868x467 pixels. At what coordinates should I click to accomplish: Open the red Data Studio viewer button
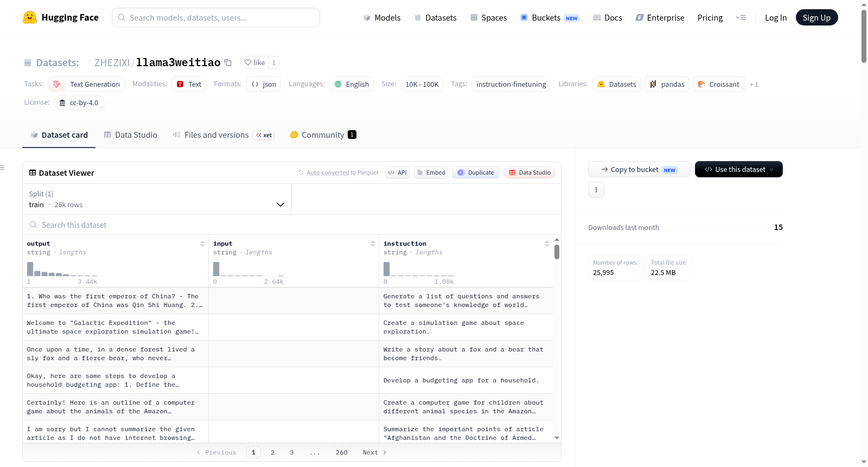pyautogui.click(x=529, y=172)
